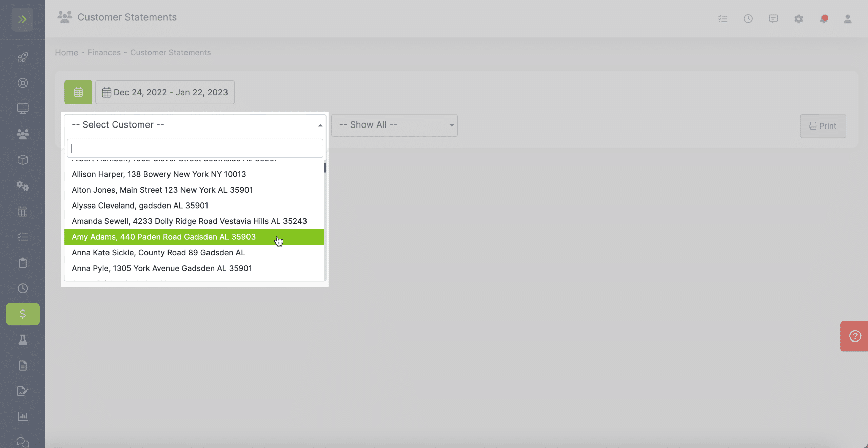
Task: Go to Finances breadcrumb link
Action: tap(104, 53)
